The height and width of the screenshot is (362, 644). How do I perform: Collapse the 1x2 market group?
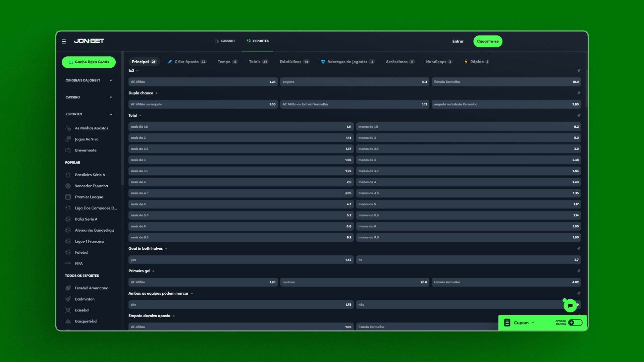(x=137, y=71)
